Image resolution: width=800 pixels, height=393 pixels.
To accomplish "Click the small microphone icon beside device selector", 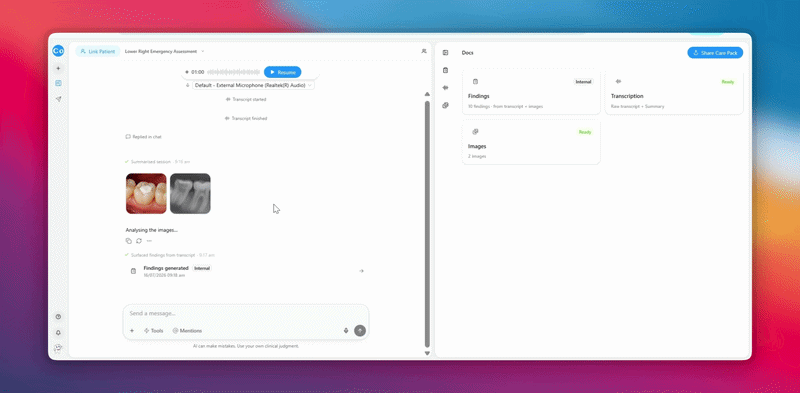I will tap(188, 85).
